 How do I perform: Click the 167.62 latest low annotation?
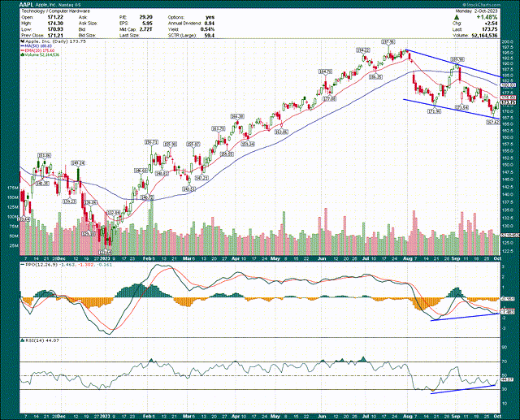493,123
